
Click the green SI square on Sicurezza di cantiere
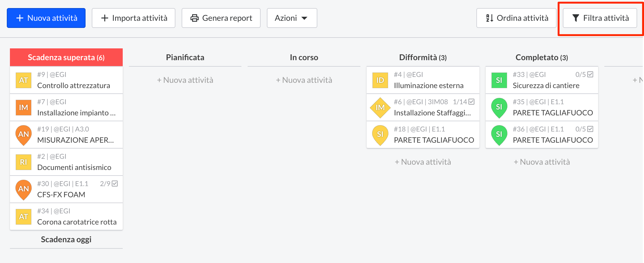(499, 80)
